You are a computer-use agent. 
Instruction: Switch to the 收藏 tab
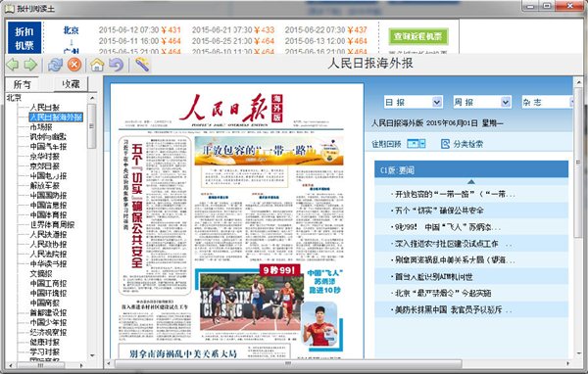click(x=71, y=84)
